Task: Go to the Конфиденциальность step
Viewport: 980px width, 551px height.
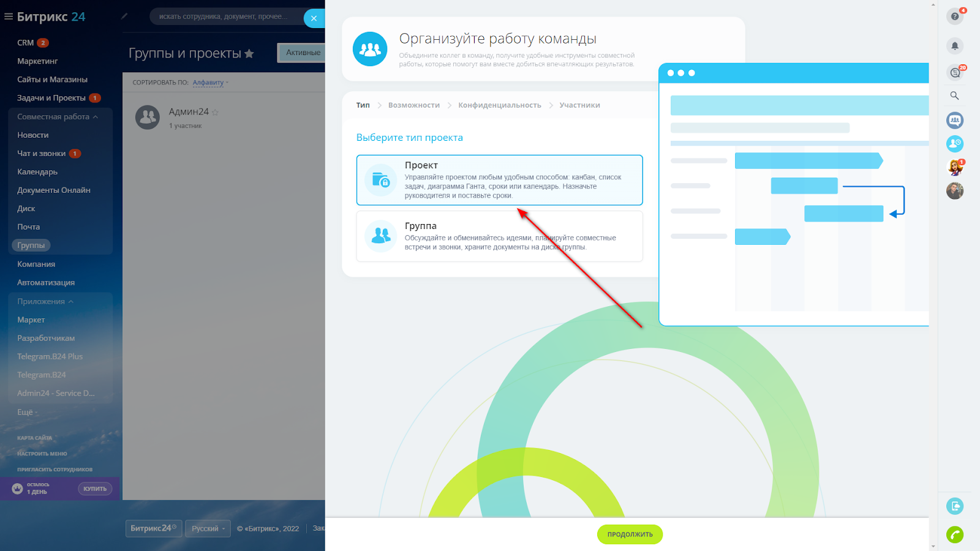Action: [500, 105]
